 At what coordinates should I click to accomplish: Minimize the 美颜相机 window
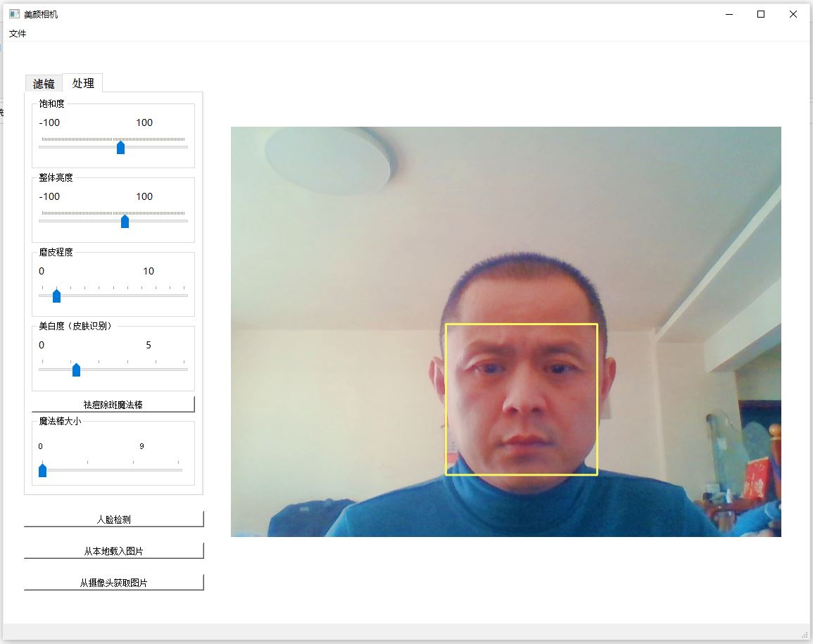pos(729,14)
